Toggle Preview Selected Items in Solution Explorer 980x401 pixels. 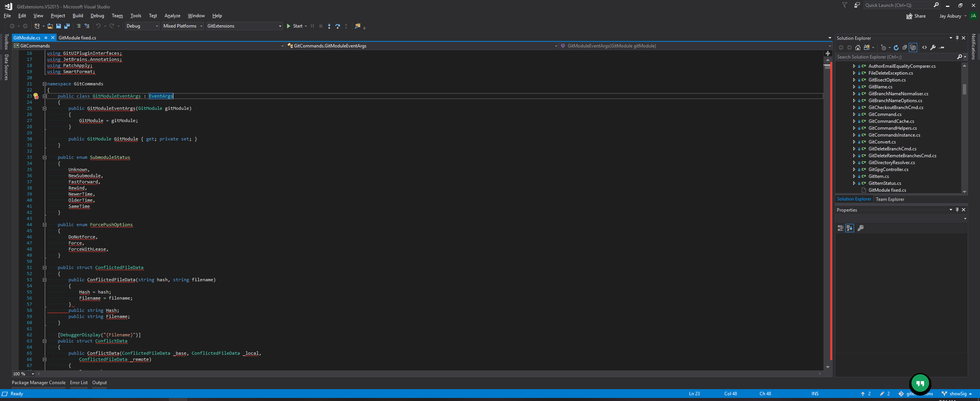click(942, 47)
